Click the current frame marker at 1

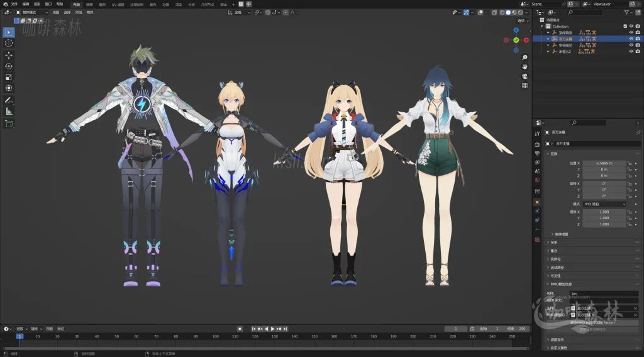tap(19, 336)
